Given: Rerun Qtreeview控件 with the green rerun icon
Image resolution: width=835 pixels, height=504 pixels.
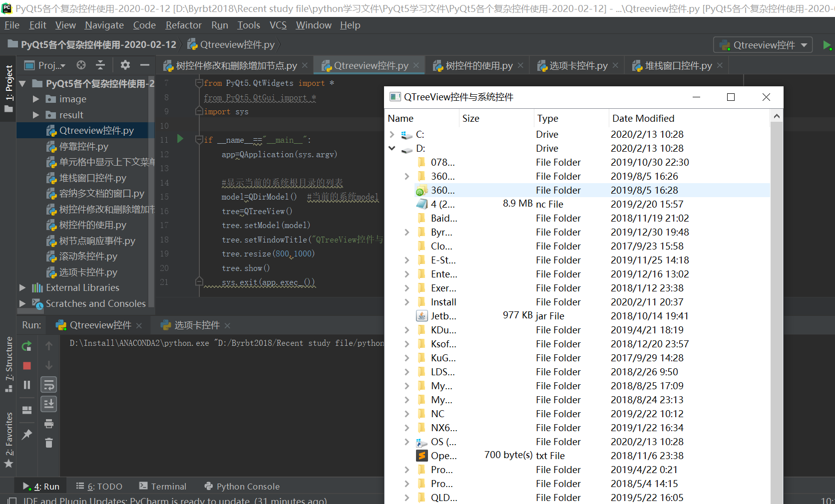Looking at the screenshot, I should (27, 346).
